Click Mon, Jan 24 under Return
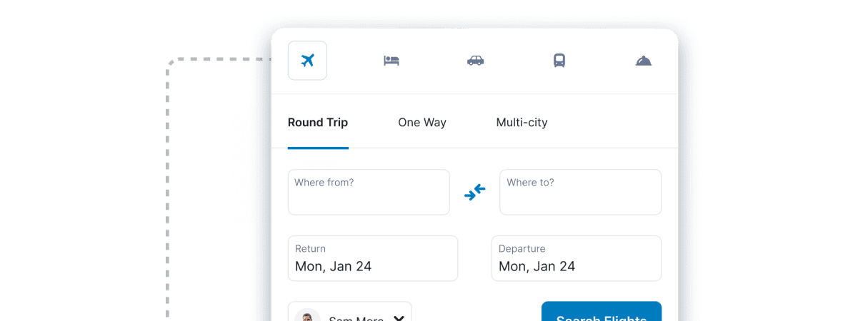868x321 pixels. click(x=334, y=267)
